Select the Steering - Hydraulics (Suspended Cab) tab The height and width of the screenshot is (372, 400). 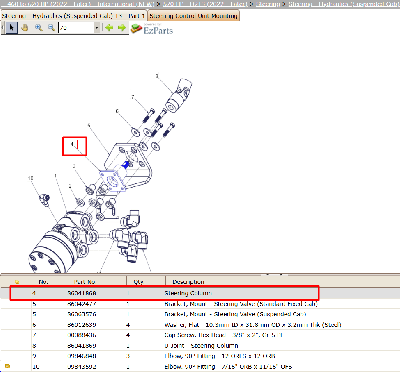tap(73, 16)
